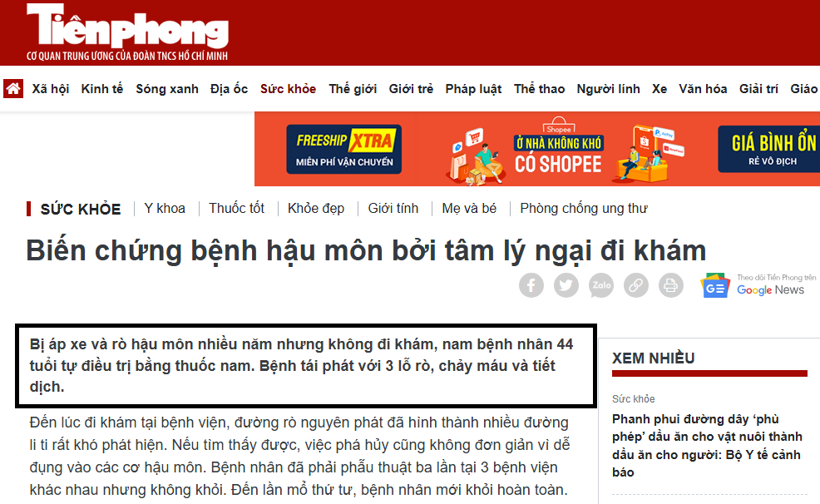Follow Tiền Phong on Google News
The height and width of the screenshot is (504, 820).
pos(758,285)
